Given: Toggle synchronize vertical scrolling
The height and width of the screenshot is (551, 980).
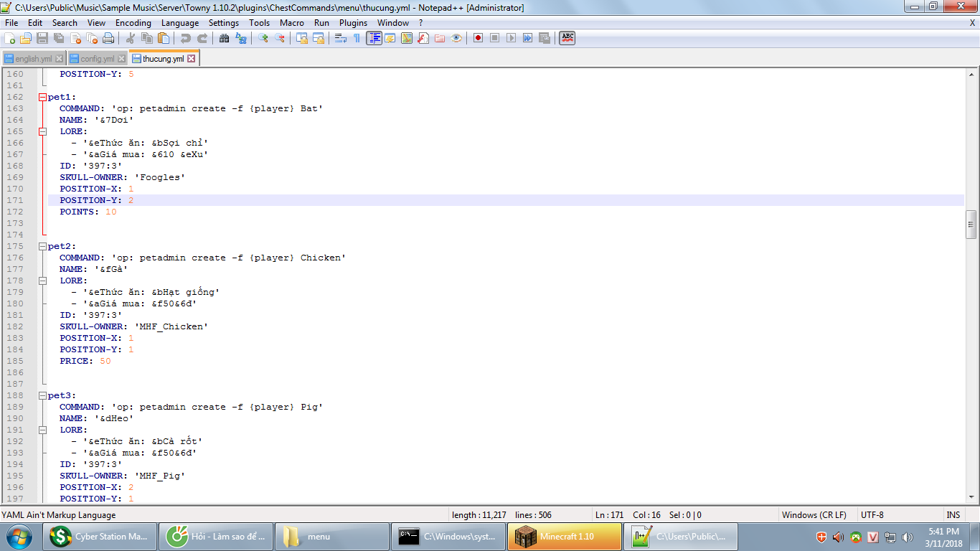Looking at the screenshot, I should [302, 38].
